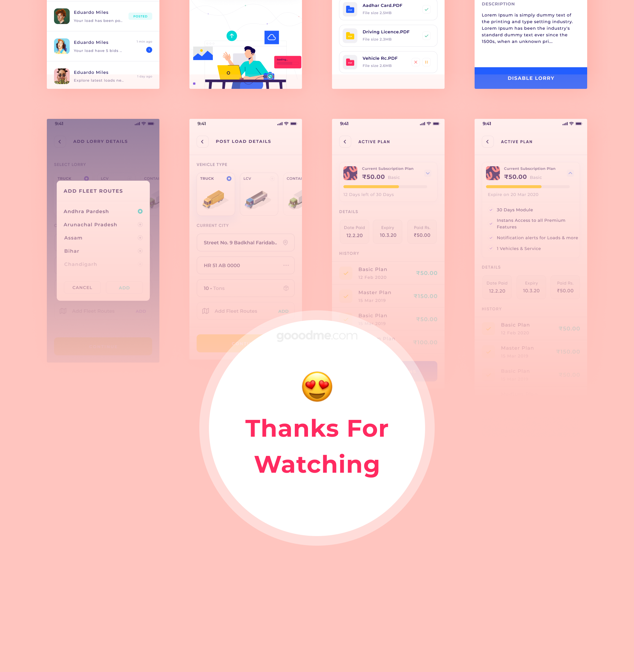Expand the active subscription plan details
Screen dimensions: 634x672
point(428,173)
